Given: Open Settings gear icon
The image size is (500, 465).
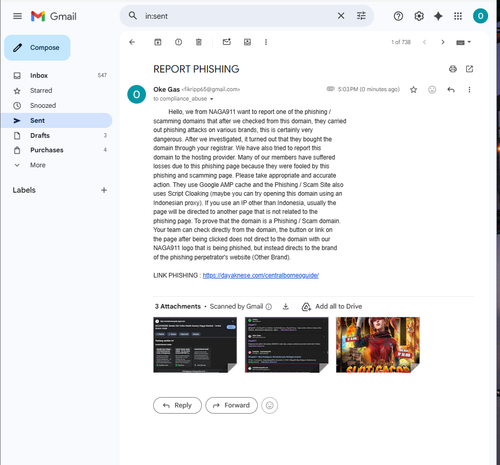Looking at the screenshot, I should coord(419,16).
